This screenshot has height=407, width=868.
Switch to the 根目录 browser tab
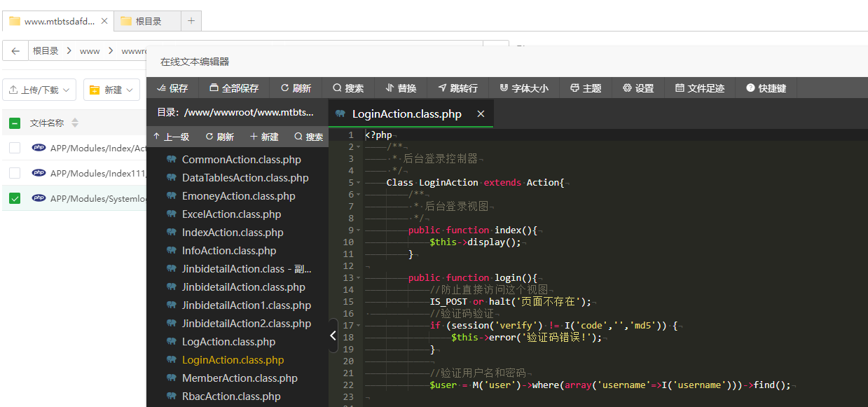click(147, 21)
